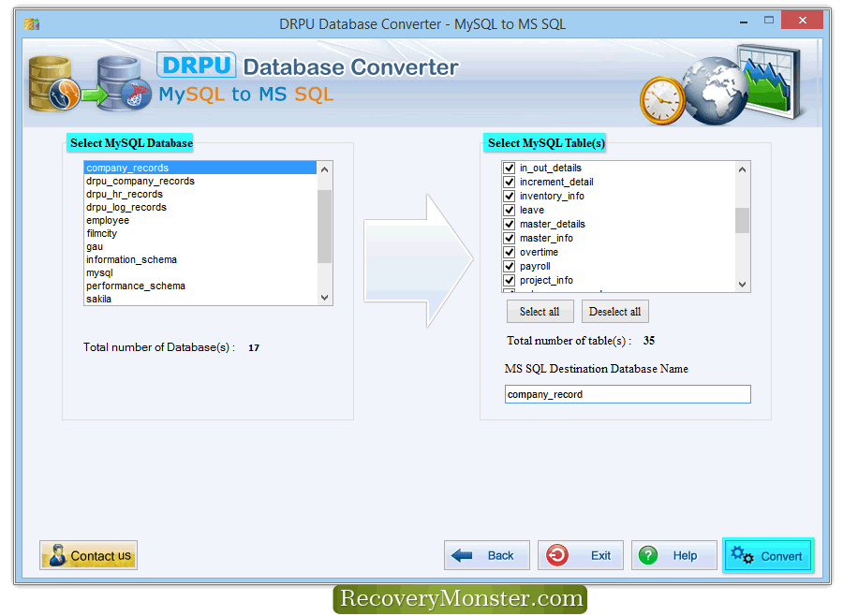Click the MS SQL Destination Database Name field
Screen dimensions: 843x616
click(628, 394)
